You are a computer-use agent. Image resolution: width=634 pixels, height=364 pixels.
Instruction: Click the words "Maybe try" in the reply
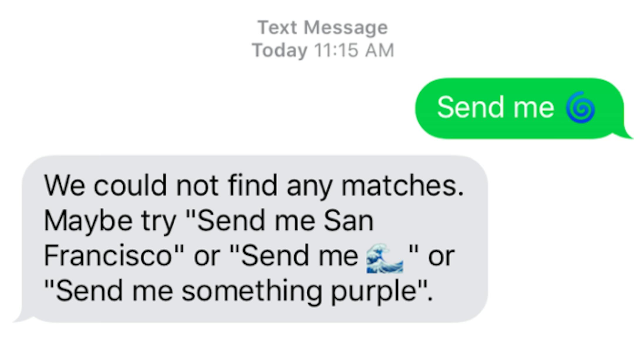pyautogui.click(x=110, y=221)
